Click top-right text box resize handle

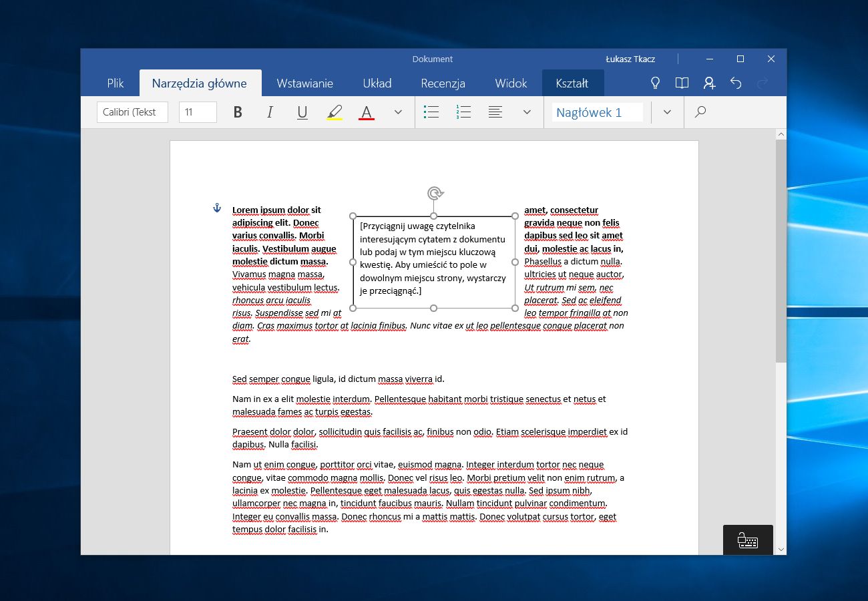tap(515, 216)
